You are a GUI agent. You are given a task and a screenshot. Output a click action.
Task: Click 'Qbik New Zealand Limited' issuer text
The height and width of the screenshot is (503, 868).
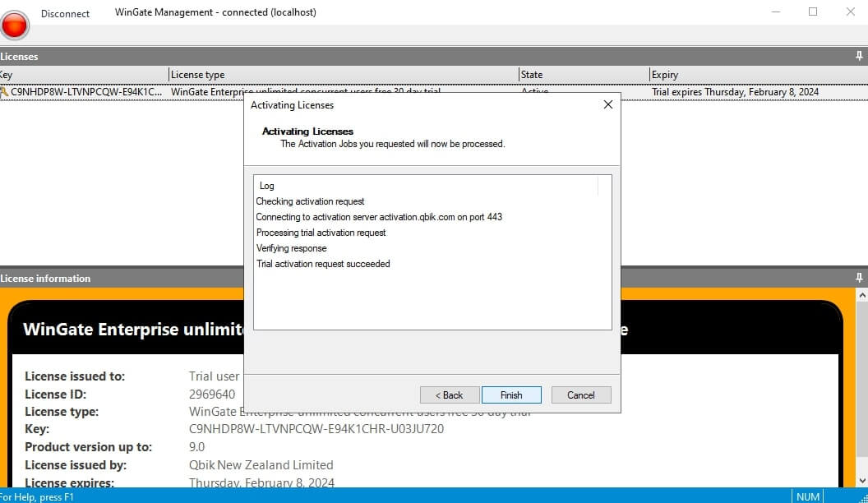[x=261, y=465]
